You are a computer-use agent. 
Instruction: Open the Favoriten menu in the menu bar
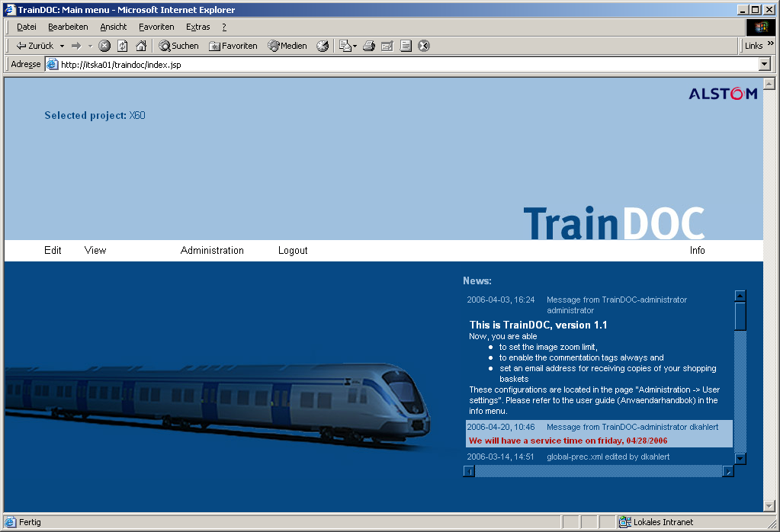pos(157,27)
